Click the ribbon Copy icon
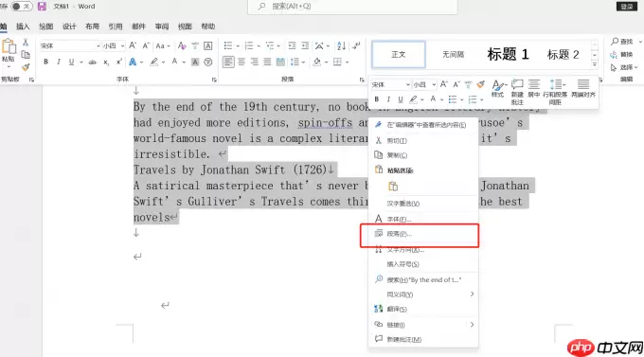The width and height of the screenshot is (644, 357). point(26,54)
